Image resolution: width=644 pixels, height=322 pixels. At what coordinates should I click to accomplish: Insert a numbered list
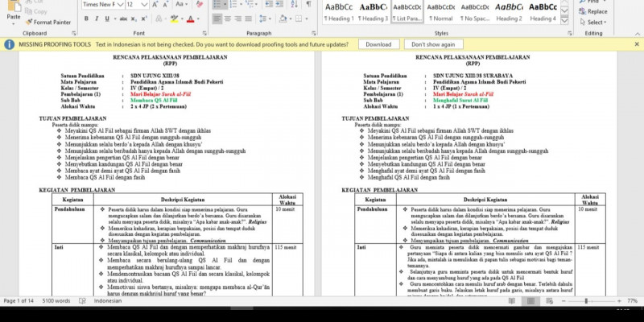[x=233, y=5]
